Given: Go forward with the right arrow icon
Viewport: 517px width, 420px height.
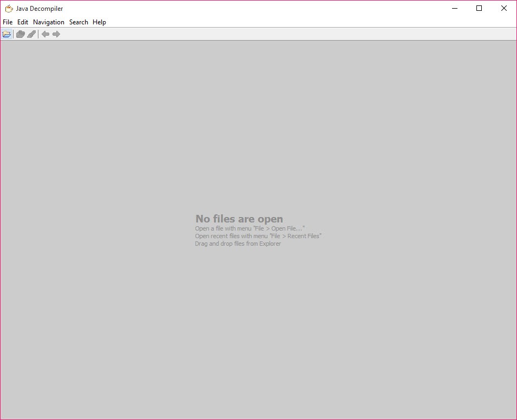Looking at the screenshot, I should 56,34.
